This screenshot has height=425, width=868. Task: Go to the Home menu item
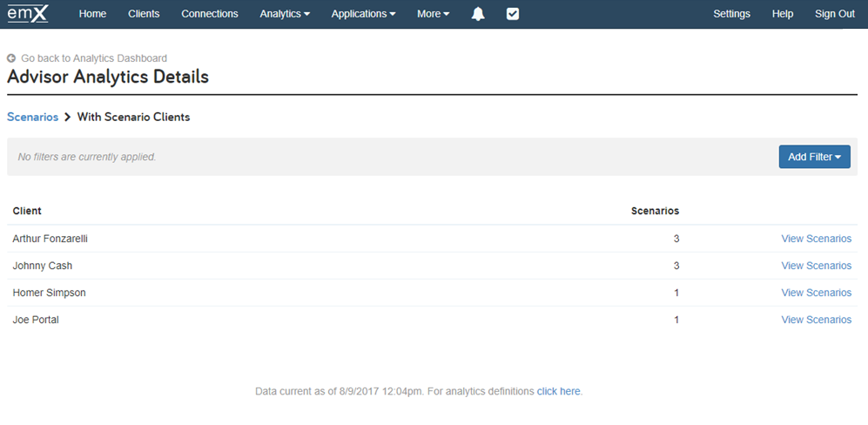[x=92, y=14]
